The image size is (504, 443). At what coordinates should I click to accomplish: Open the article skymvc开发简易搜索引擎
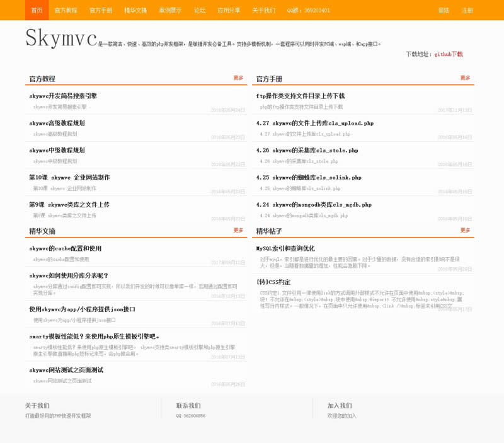(x=63, y=96)
